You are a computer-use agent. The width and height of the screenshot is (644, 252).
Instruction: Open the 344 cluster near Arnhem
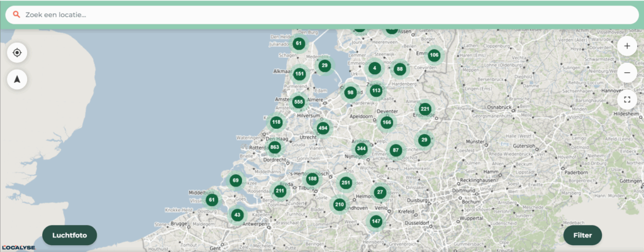pyautogui.click(x=361, y=148)
